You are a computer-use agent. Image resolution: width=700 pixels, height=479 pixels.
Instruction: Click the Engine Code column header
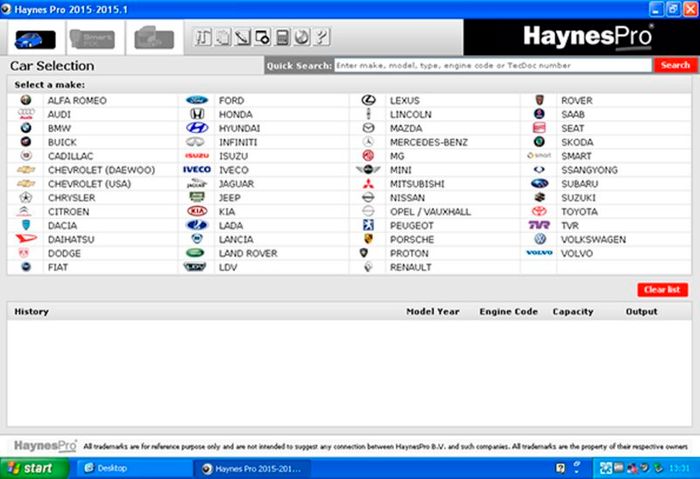coord(508,312)
